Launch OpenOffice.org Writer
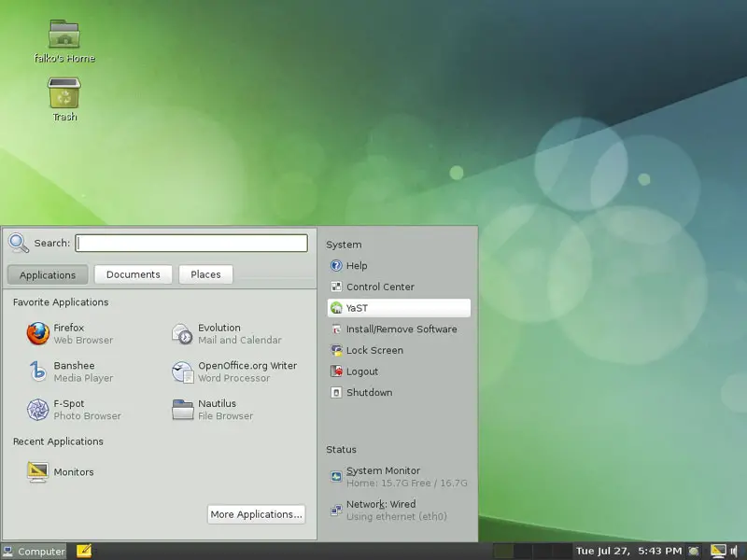This screenshot has width=747, height=560. [x=234, y=371]
